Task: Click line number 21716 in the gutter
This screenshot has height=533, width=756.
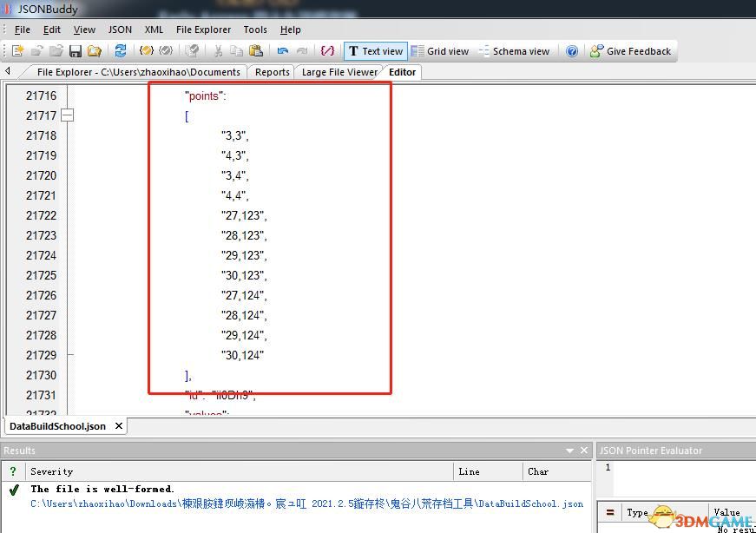Action: [41, 95]
